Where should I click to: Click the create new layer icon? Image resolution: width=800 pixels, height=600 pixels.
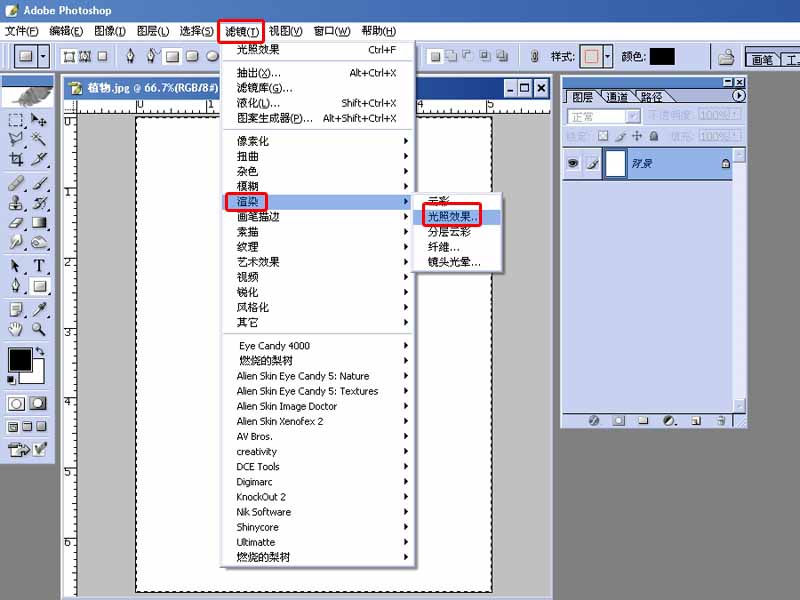tap(695, 421)
